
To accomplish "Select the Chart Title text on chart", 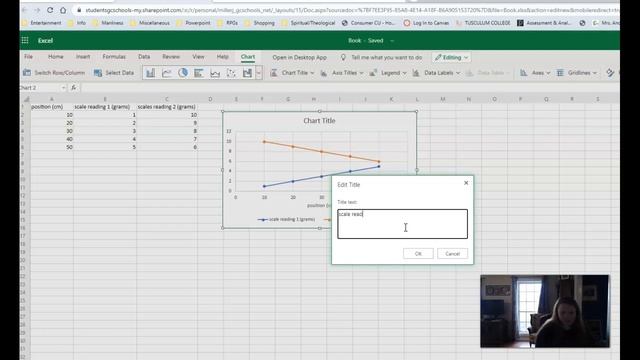I will click(319, 121).
